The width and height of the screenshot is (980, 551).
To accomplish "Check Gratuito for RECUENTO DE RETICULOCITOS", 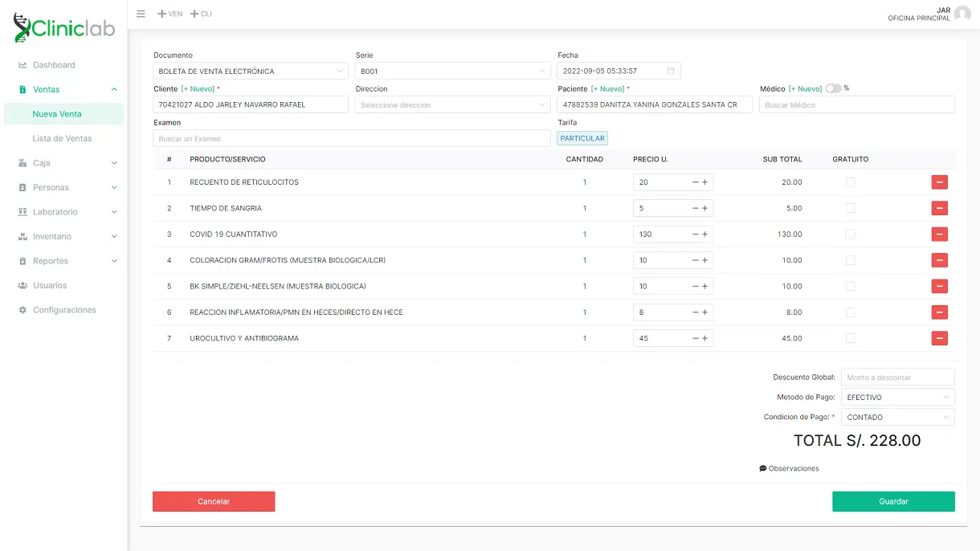I will [x=850, y=182].
